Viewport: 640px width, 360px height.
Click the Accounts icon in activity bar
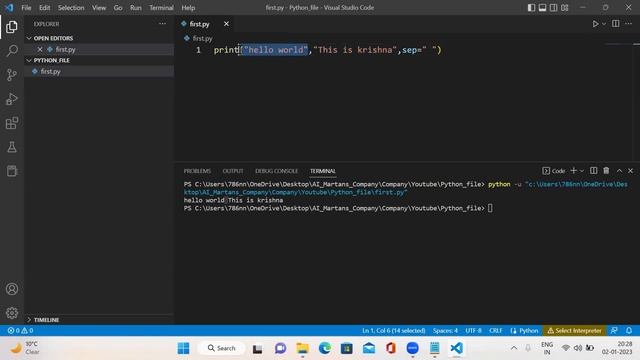click(12, 289)
